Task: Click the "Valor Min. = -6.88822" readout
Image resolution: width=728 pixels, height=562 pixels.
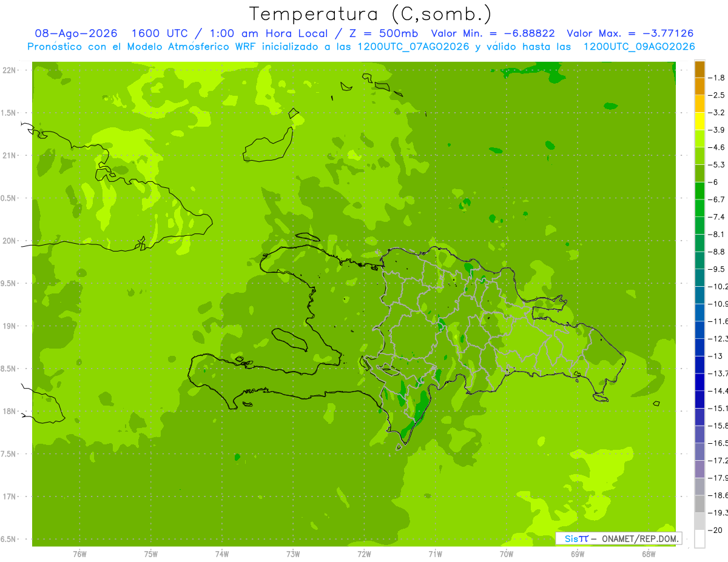Action: click(x=493, y=33)
